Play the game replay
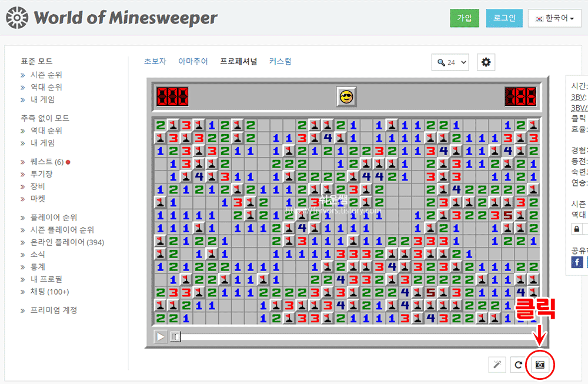This screenshot has width=588, height=384. click(161, 336)
